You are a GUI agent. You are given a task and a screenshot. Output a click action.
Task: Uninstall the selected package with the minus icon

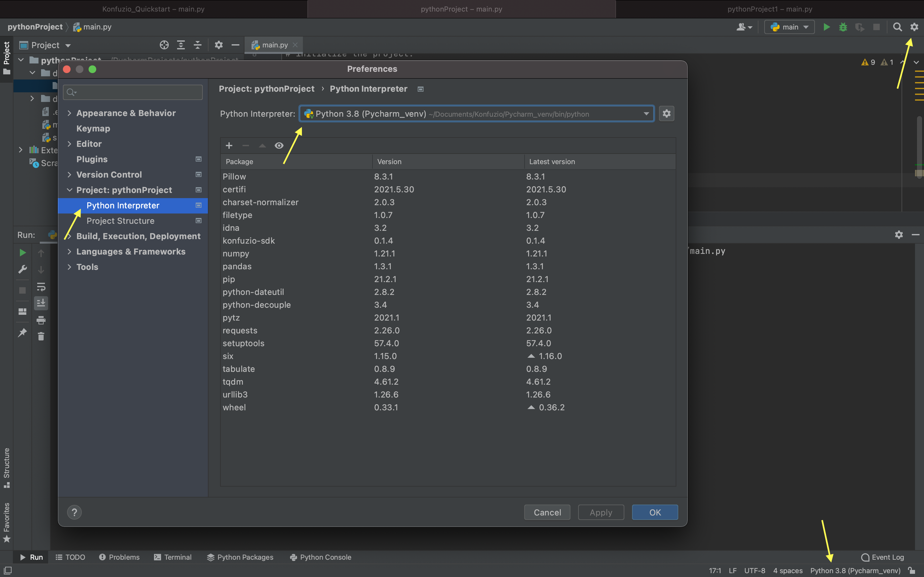tap(245, 146)
